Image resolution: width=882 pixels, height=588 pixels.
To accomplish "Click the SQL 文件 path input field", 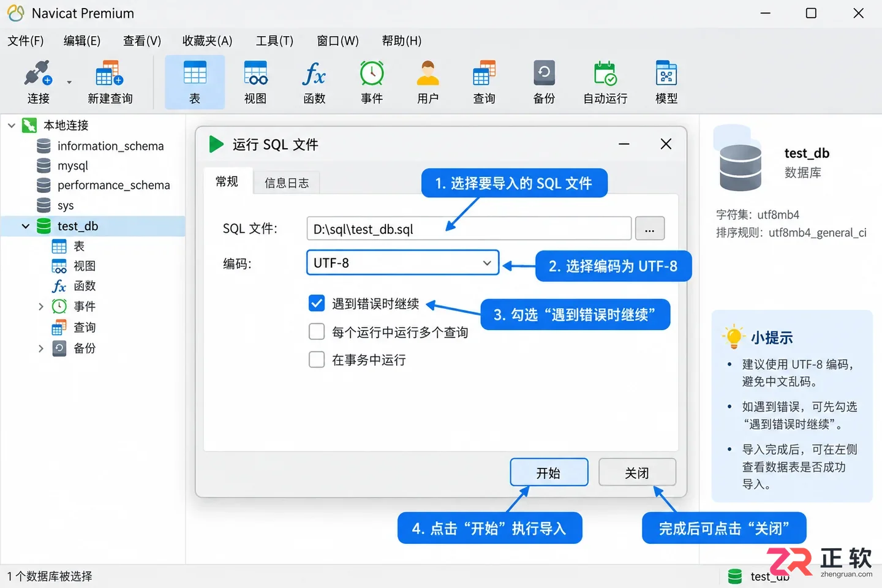I will 469,229.
